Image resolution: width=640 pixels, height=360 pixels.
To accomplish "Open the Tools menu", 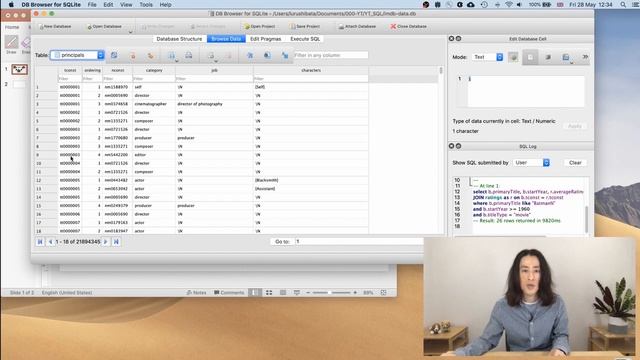I will tap(146, 4).
